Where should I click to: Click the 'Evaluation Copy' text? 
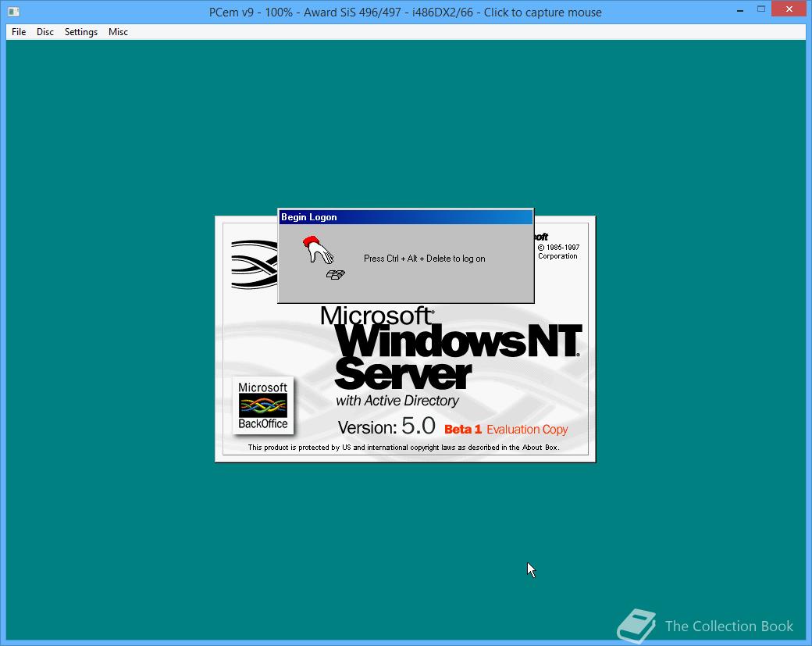tap(527, 430)
